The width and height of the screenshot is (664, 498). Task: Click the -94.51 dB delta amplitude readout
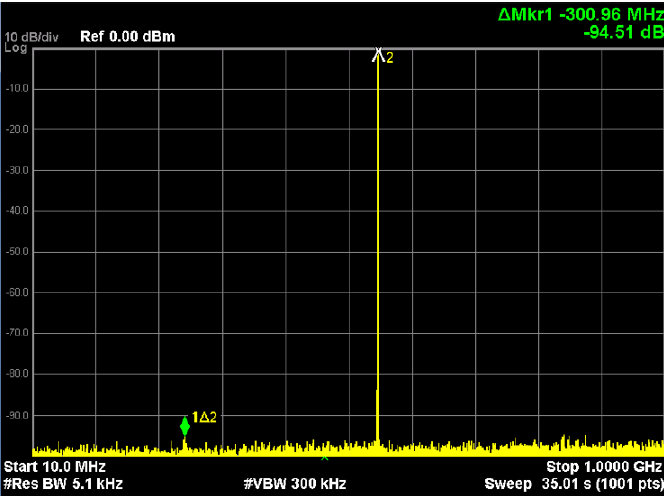tap(623, 32)
